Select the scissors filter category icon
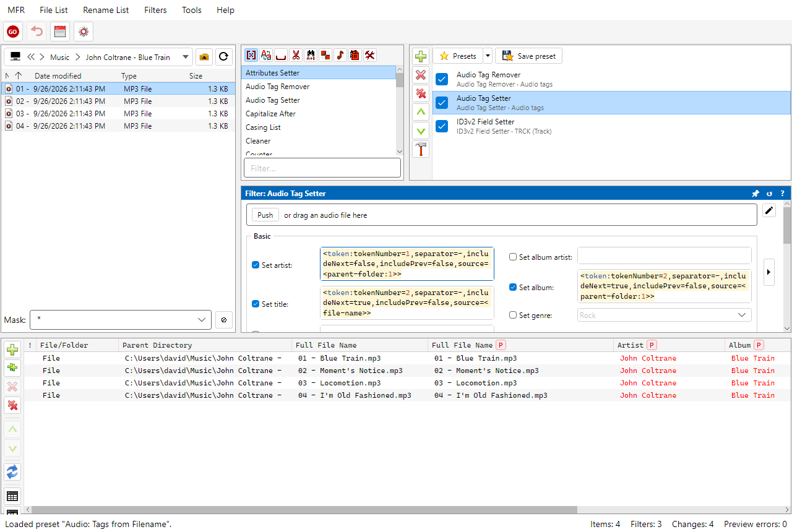Image resolution: width=792 pixels, height=532 pixels. pyautogui.click(x=296, y=55)
